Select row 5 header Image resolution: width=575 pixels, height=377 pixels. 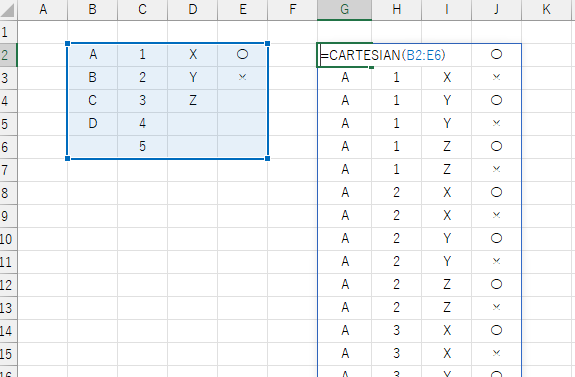(x=8, y=124)
